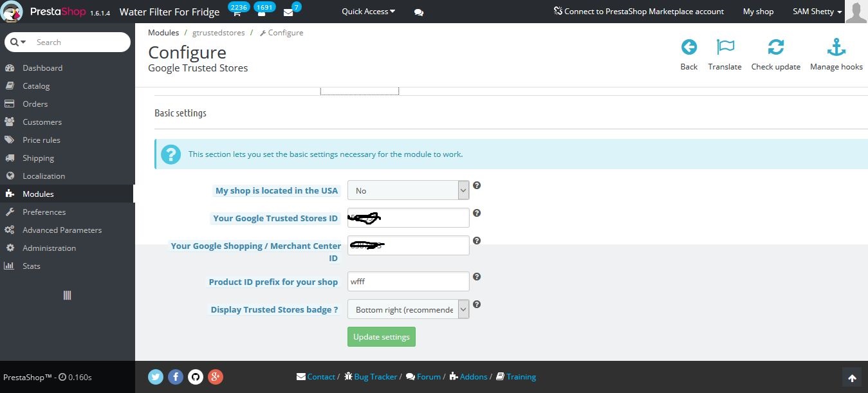This screenshot has height=393, width=868.
Task: Open Manage hooks anchor icon
Action: click(x=836, y=47)
